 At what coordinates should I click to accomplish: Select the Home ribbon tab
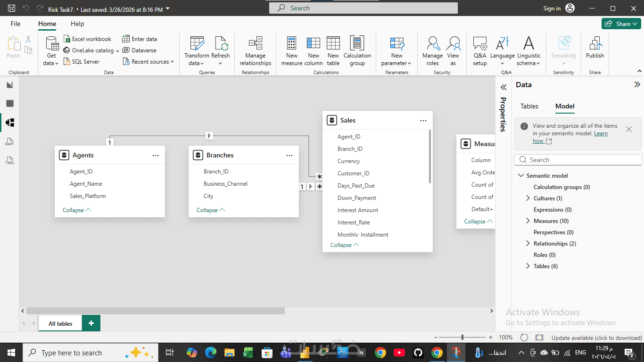click(47, 24)
